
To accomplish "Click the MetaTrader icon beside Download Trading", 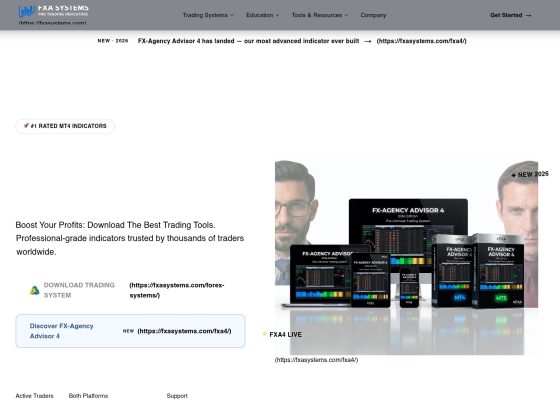I will 34,290.
